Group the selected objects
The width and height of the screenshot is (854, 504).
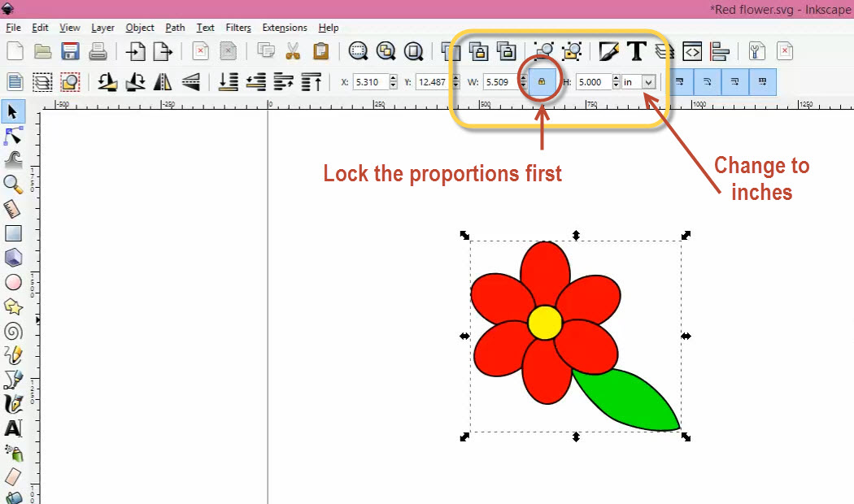tap(543, 51)
